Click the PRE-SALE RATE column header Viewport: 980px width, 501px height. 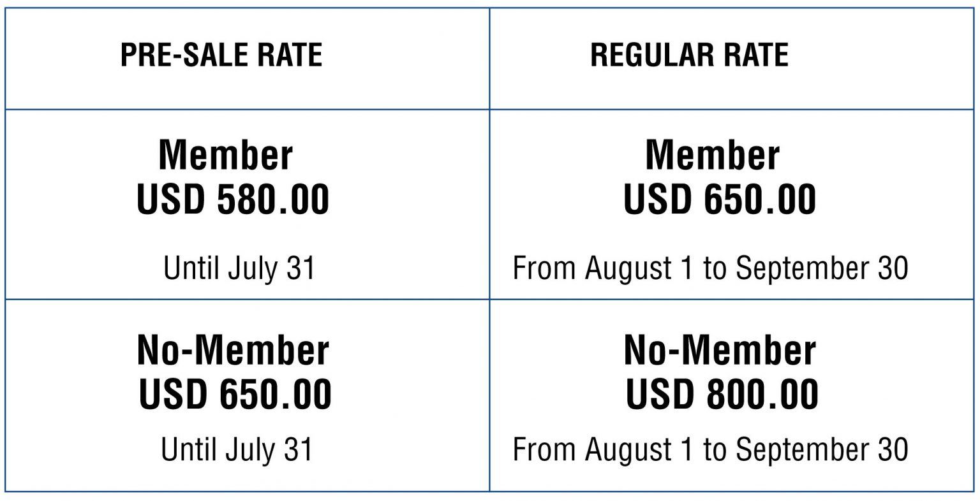[221, 55]
